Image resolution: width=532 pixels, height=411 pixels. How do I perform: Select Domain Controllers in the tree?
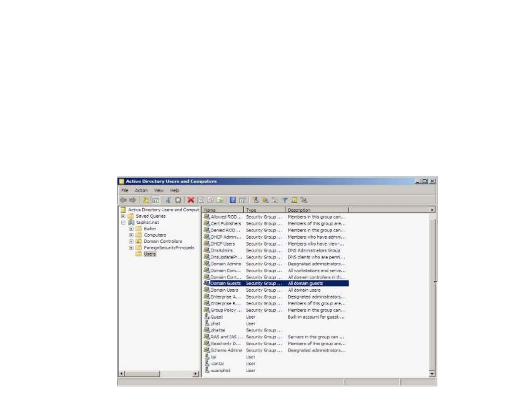coord(163,241)
